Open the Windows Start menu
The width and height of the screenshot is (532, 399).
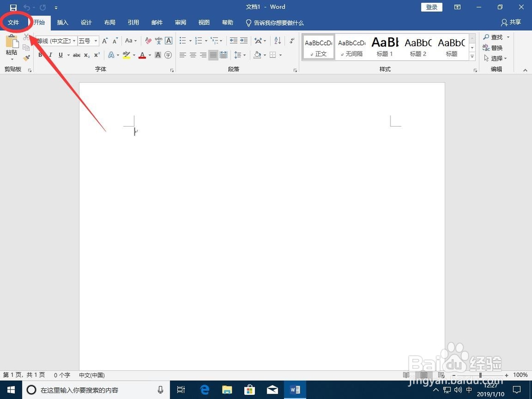[x=11, y=390]
